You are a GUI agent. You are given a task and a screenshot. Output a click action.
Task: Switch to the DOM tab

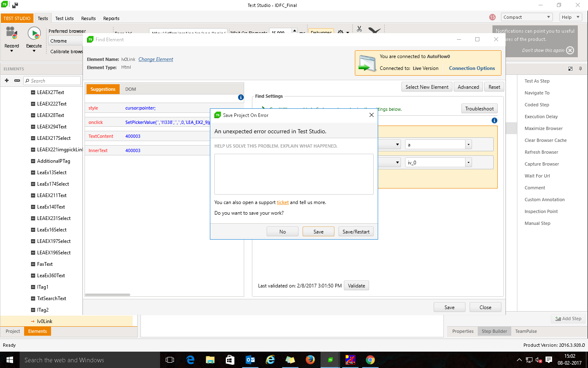point(131,89)
